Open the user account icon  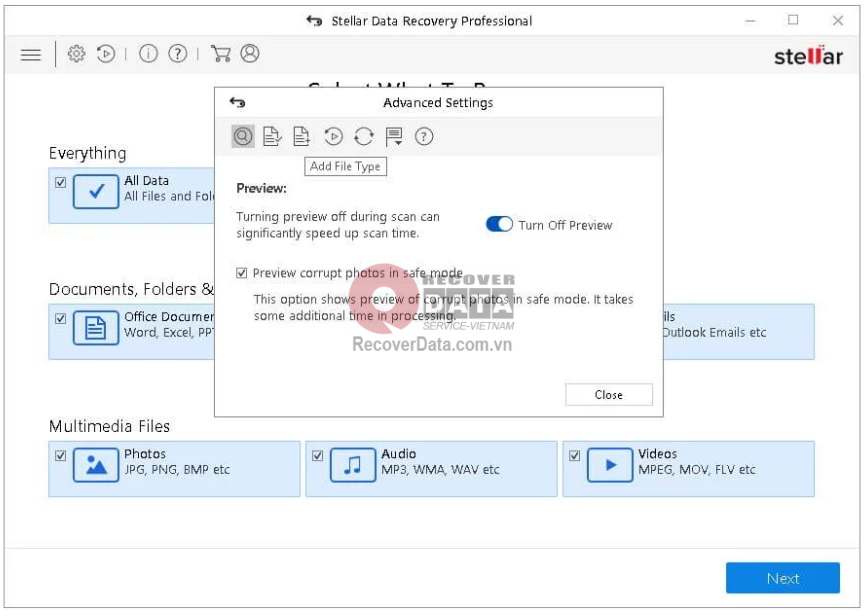click(250, 54)
